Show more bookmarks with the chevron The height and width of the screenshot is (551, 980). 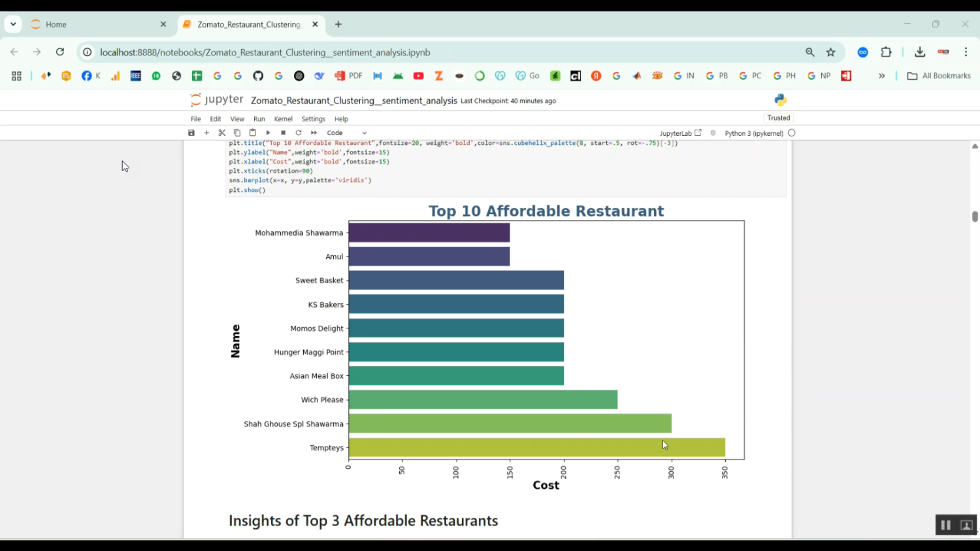[882, 76]
